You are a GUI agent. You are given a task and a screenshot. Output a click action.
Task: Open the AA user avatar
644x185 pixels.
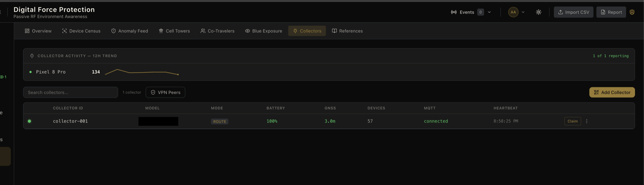(x=513, y=12)
